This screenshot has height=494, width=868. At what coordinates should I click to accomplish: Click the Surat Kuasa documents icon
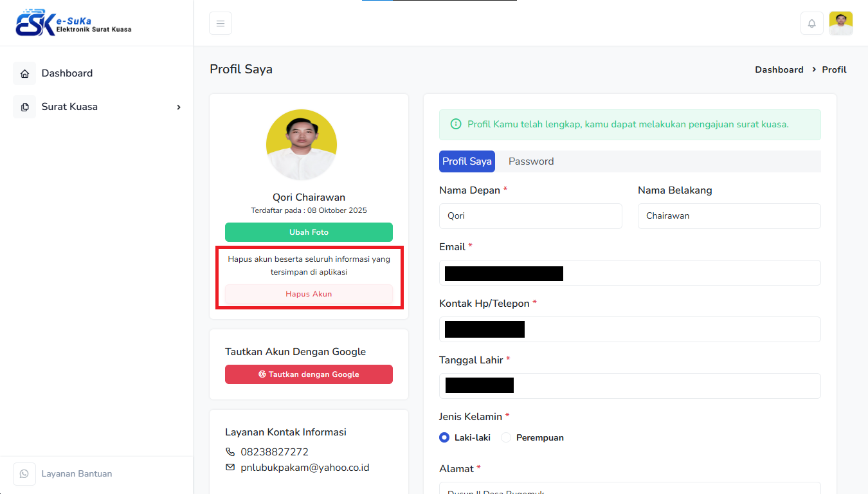coord(24,107)
